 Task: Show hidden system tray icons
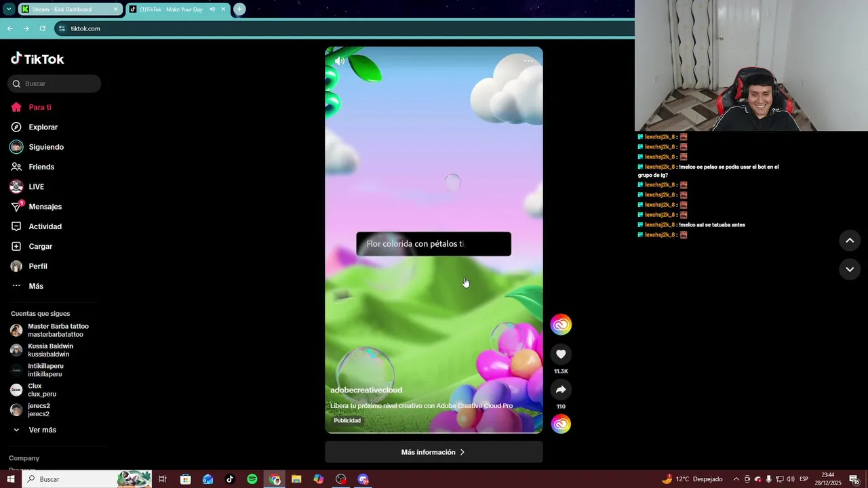pyautogui.click(x=736, y=479)
